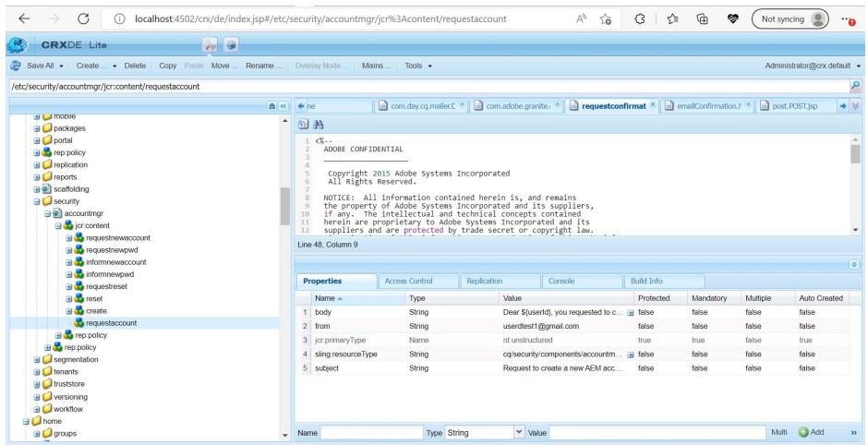
Task: Click the Delete toolbar button
Action: click(x=135, y=66)
